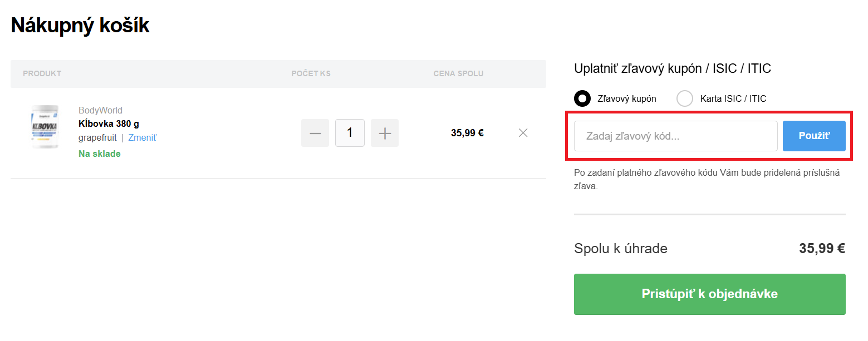Select the Zľavový kupón radio option

pos(582,98)
